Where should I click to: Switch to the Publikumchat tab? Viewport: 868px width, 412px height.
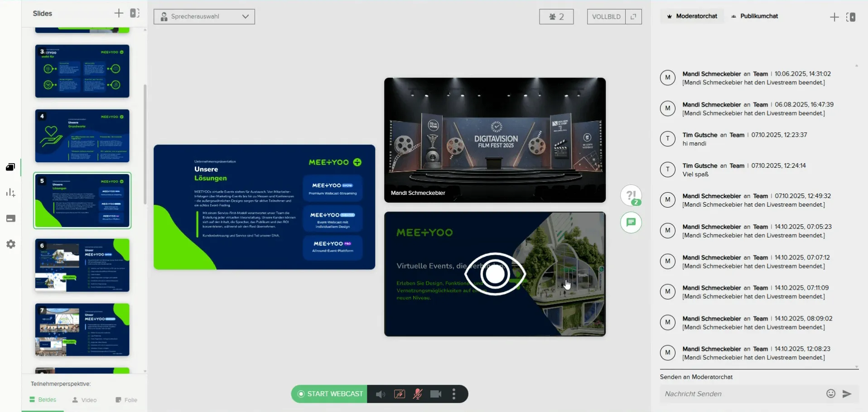pyautogui.click(x=755, y=16)
